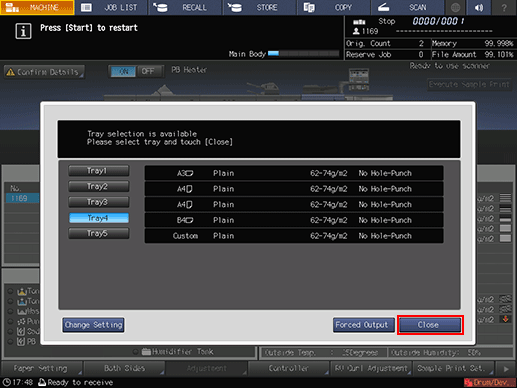Turn PB Heater OFF
This screenshot has height=388, width=517.
[x=148, y=71]
